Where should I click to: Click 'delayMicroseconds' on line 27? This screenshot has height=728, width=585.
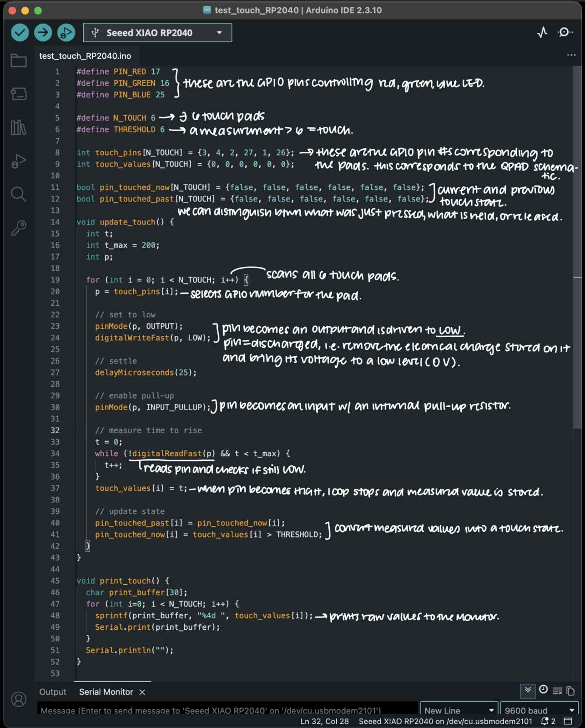pyautogui.click(x=135, y=372)
